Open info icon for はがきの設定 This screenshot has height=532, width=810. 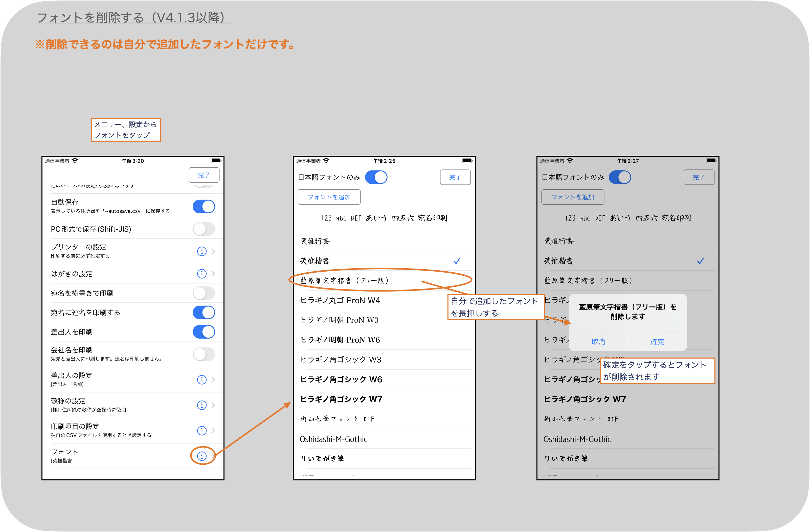click(x=202, y=274)
